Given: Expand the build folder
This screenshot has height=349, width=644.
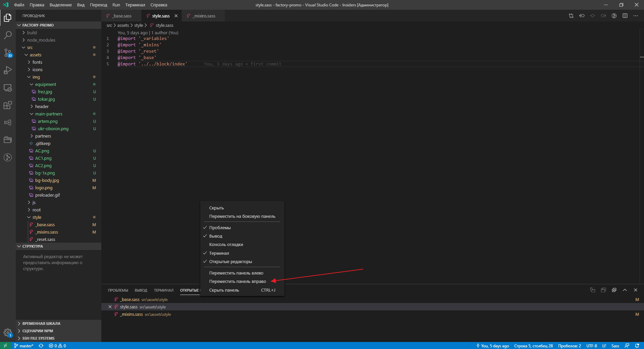Looking at the screenshot, I should pyautogui.click(x=58, y=33).
